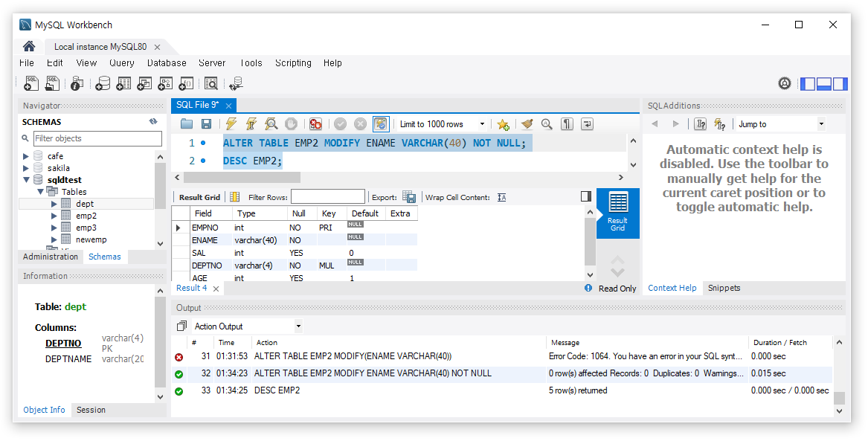Close the Result 4 tab

click(216, 289)
